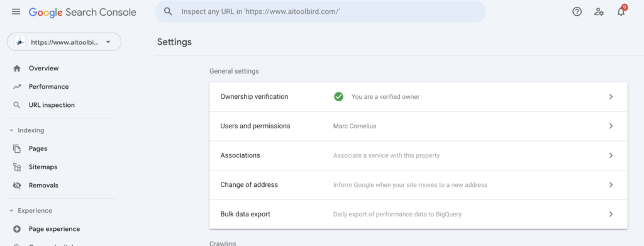
Task: Open the hamburger main menu
Action: pos(16,11)
